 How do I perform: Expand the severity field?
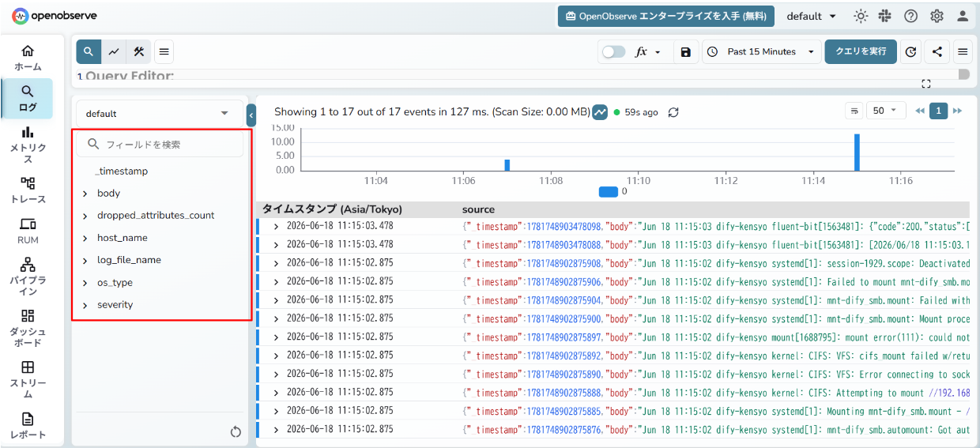coord(85,305)
